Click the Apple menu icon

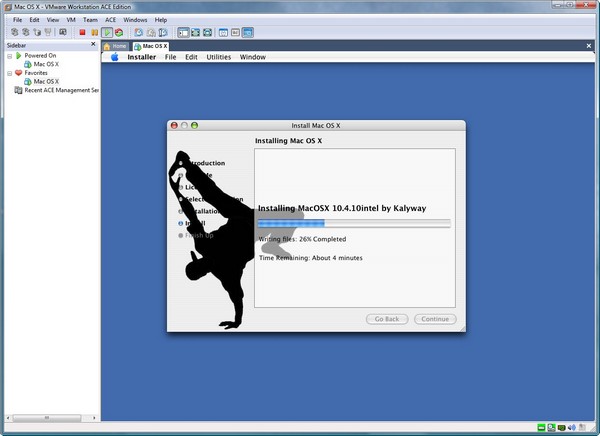click(114, 57)
